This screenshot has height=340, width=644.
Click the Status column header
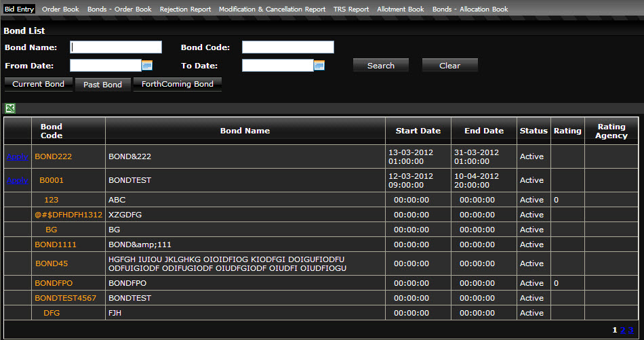point(534,131)
